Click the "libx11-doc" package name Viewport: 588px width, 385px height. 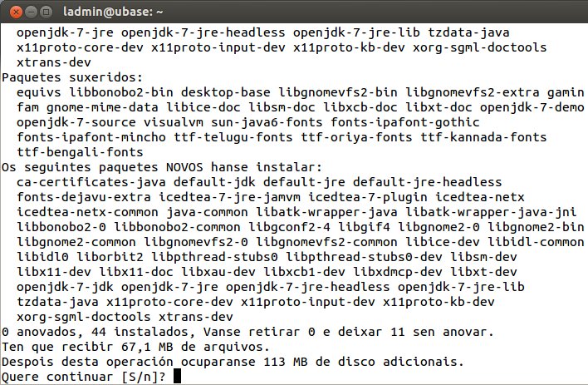pyautogui.click(x=136, y=272)
